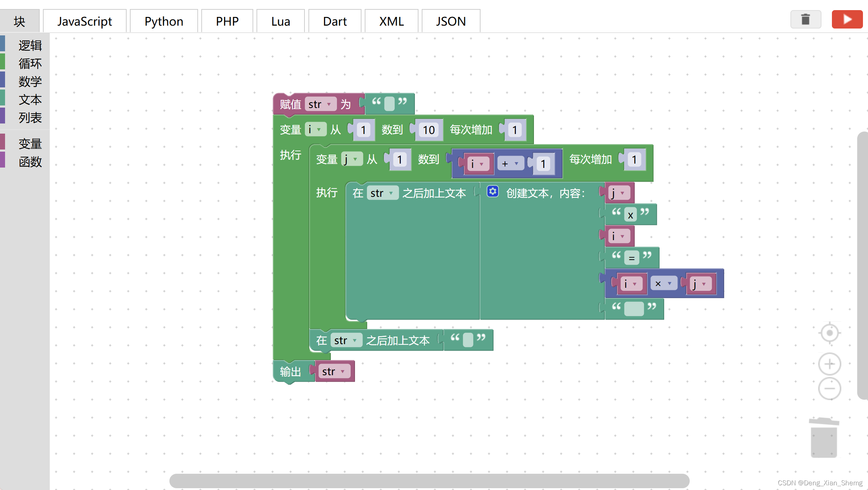
Task: Open the 列表 lists category
Action: pyautogui.click(x=25, y=117)
